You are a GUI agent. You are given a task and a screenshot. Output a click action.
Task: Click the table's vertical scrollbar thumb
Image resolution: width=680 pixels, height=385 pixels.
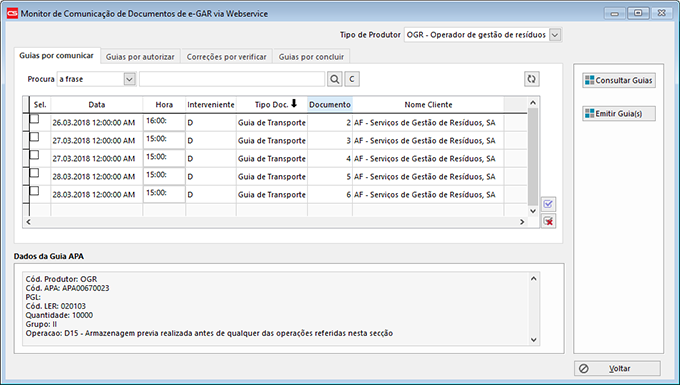(533, 157)
